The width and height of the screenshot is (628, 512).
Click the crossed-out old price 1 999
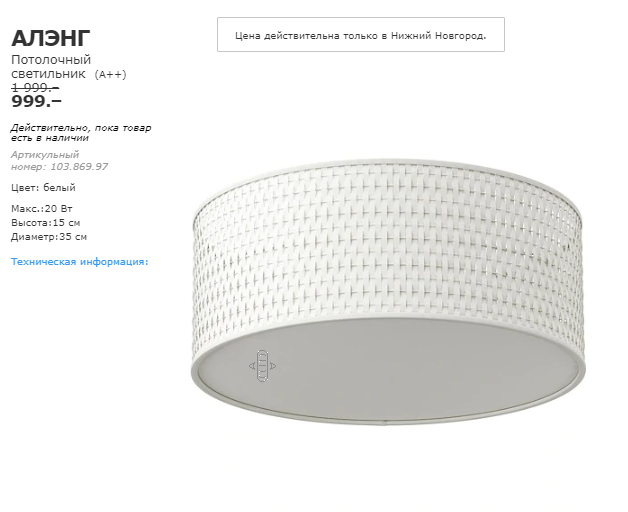point(35,87)
